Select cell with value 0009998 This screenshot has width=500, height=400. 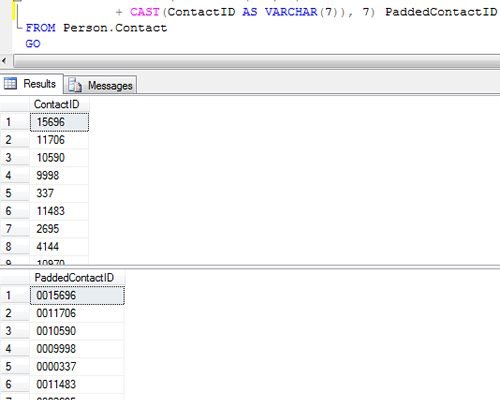(x=77, y=349)
